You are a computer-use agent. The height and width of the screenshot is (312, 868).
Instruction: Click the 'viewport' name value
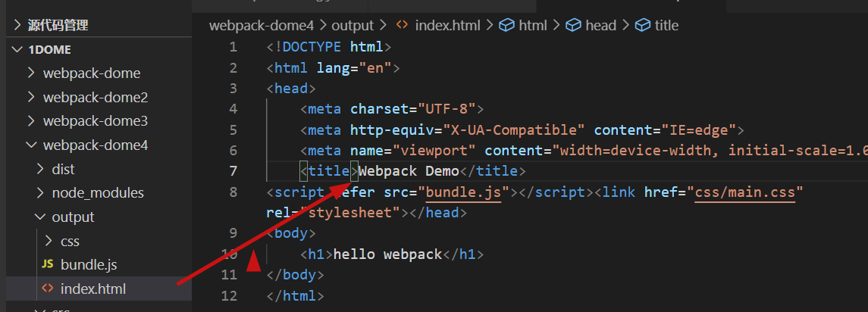pos(434,151)
